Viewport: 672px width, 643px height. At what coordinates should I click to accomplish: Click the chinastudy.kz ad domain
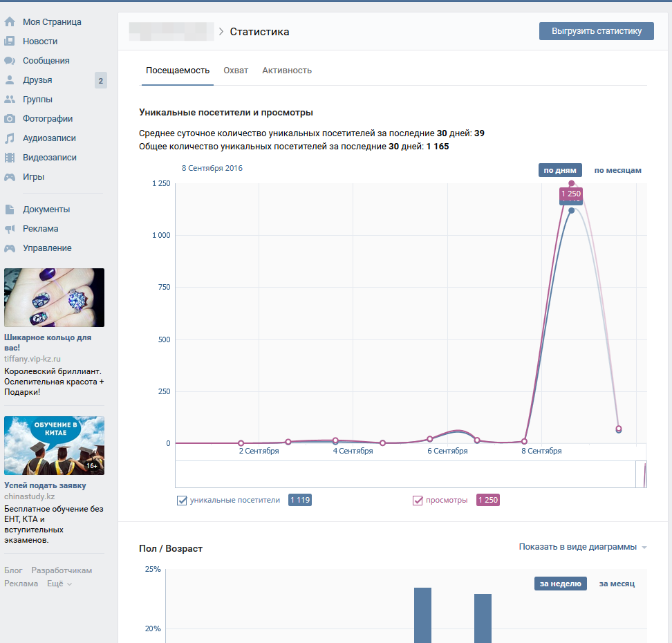pyautogui.click(x=30, y=496)
